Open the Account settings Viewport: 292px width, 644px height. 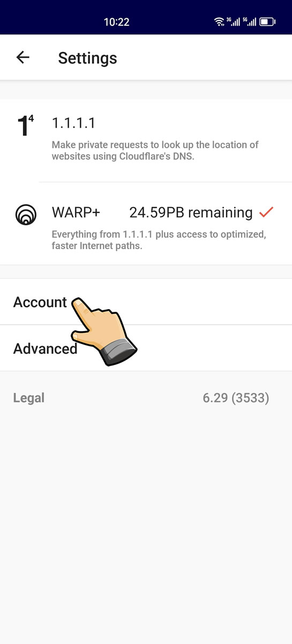[146, 302]
